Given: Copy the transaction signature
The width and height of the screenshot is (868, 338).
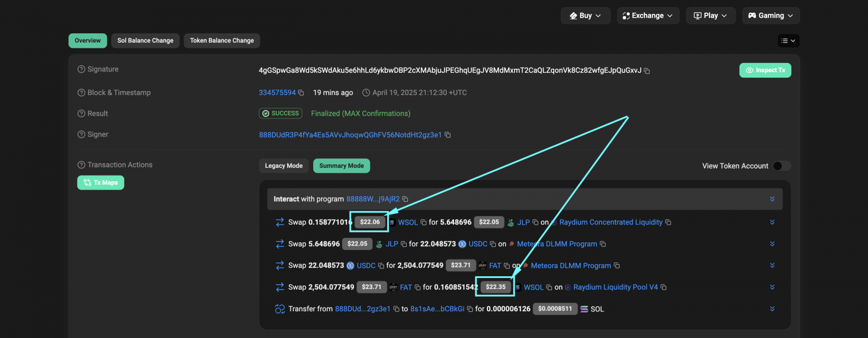Looking at the screenshot, I should 647,71.
